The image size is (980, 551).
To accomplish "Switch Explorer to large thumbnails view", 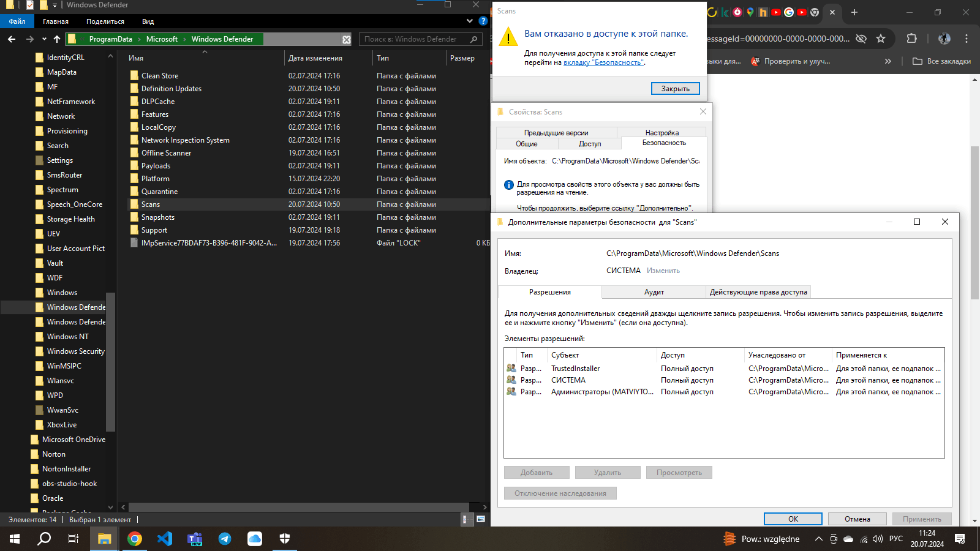I will [x=481, y=519].
